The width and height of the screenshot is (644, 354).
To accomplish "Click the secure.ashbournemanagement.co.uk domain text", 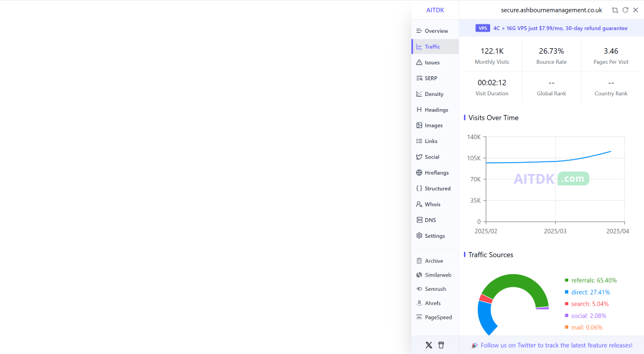I will tap(551, 10).
